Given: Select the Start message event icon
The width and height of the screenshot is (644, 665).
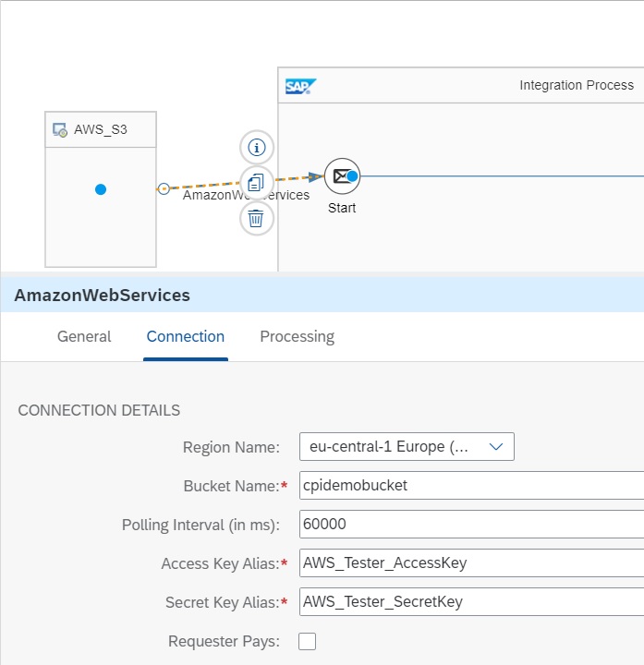Looking at the screenshot, I should click(x=343, y=176).
